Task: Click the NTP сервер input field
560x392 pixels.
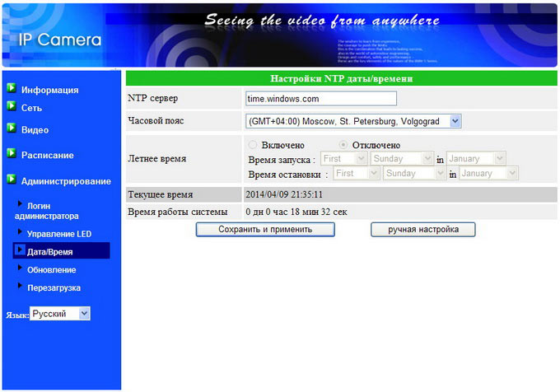Action: pos(321,99)
